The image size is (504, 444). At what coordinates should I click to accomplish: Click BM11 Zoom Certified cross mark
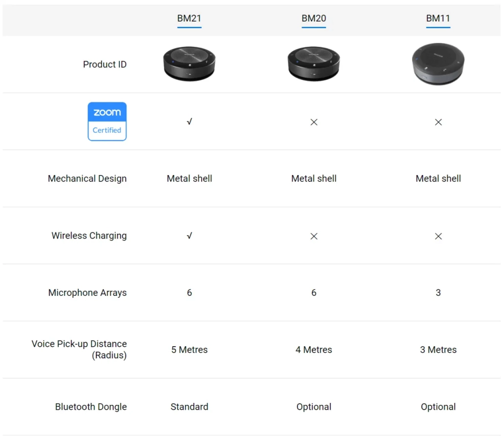(438, 122)
